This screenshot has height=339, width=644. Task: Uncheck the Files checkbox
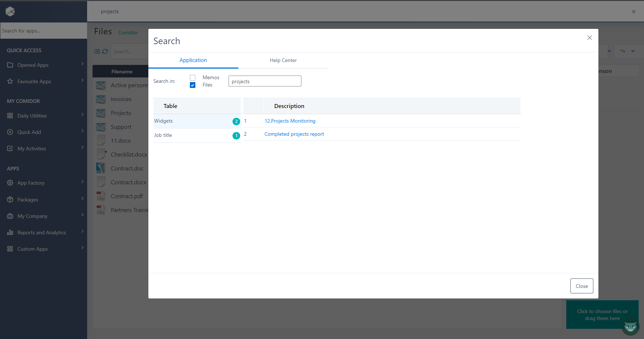pos(192,85)
